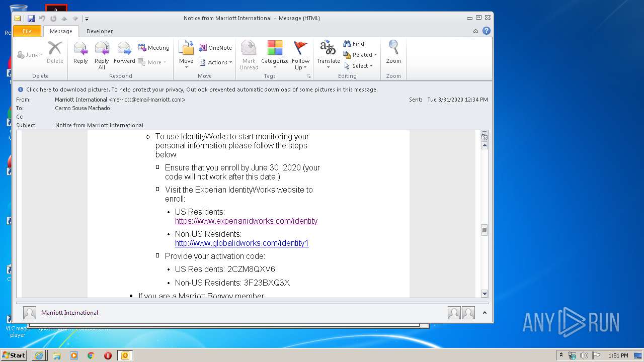Viewport: 644px width, 362px height.
Task: Open the Windows Start menu
Action: 14,355
